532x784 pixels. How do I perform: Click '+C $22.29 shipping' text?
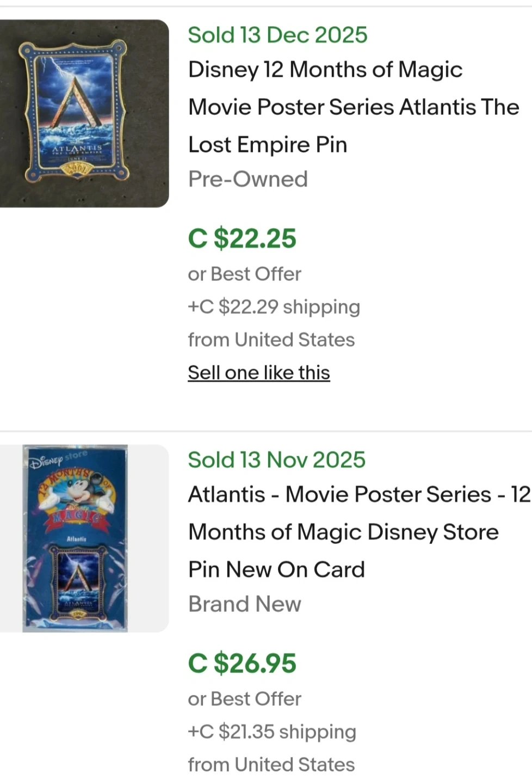coord(274,307)
